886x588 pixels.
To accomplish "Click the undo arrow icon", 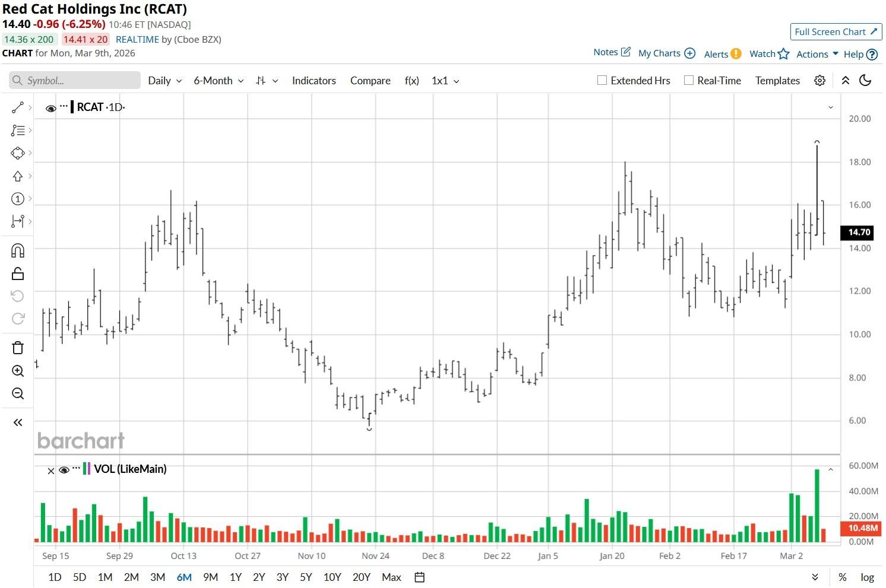I will pos(18,296).
